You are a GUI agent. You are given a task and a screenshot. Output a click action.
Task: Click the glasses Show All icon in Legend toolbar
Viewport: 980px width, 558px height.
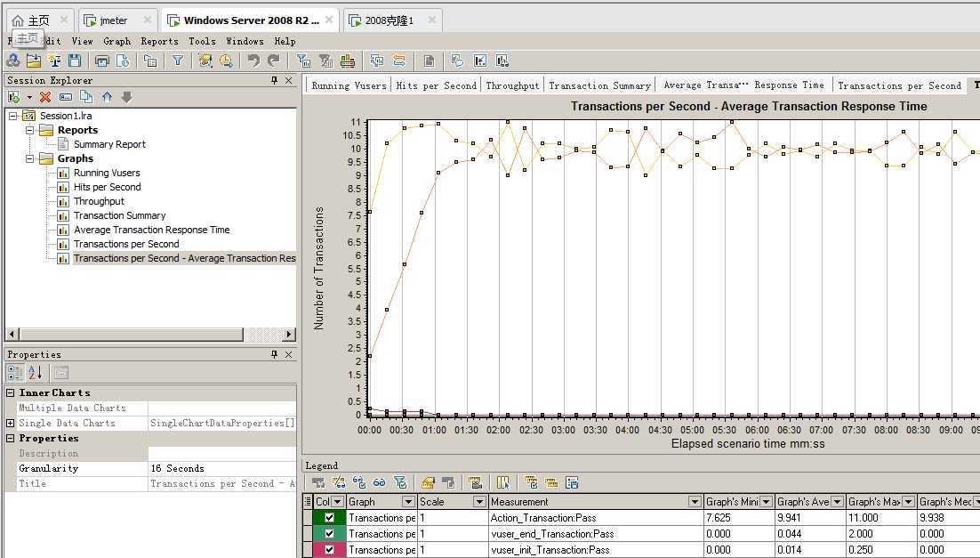click(x=380, y=482)
